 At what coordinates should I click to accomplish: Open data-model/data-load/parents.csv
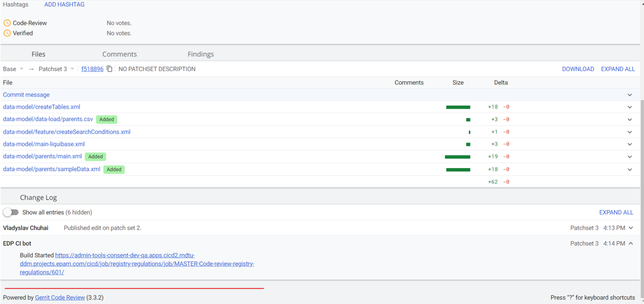(x=48, y=119)
